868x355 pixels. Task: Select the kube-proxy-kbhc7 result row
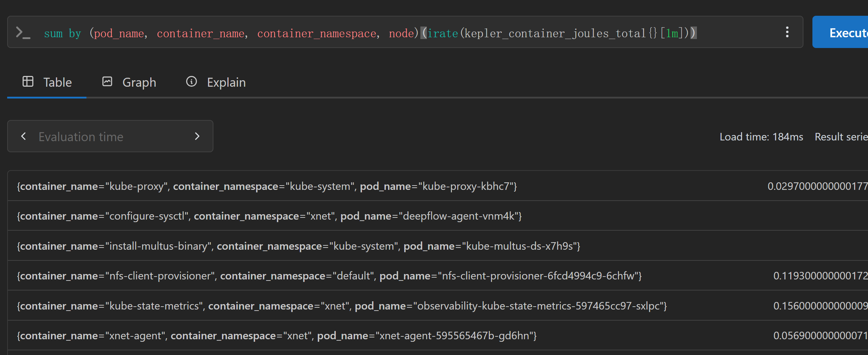click(438, 186)
